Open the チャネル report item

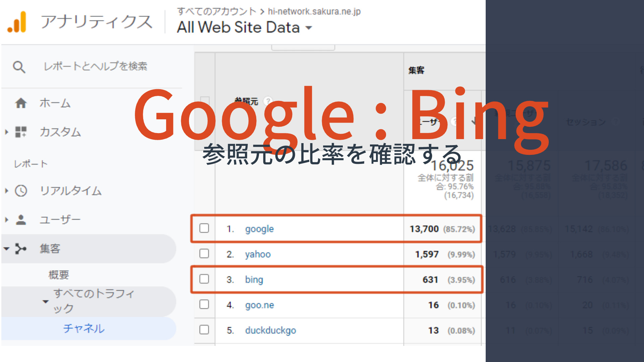tap(84, 328)
